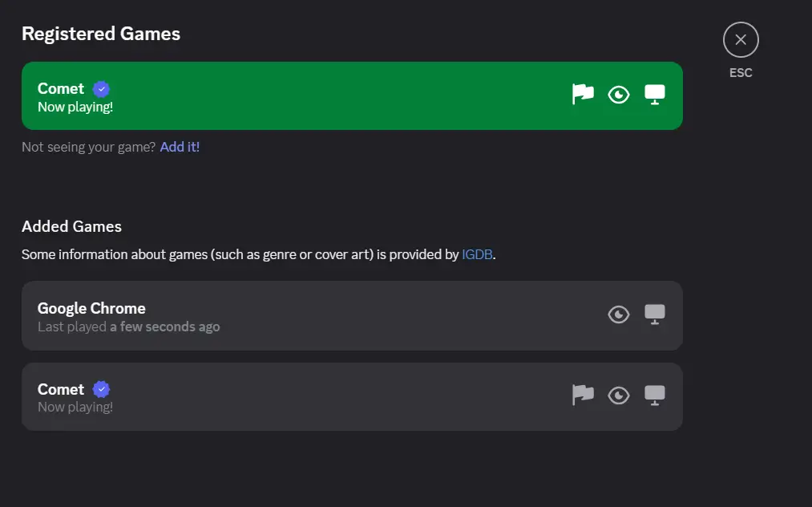Click the verified badge for Comet under Added Games
This screenshot has width=812, height=507.
[101, 389]
